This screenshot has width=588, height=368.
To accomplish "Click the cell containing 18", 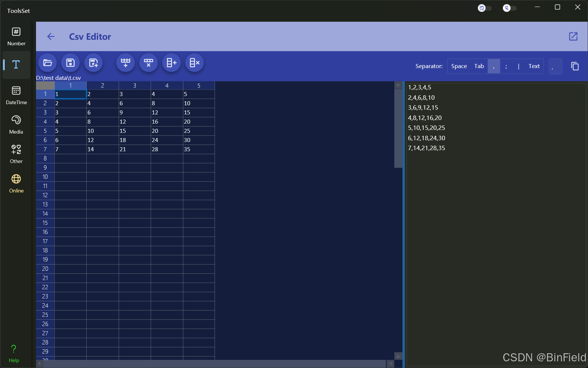I will tap(135, 140).
